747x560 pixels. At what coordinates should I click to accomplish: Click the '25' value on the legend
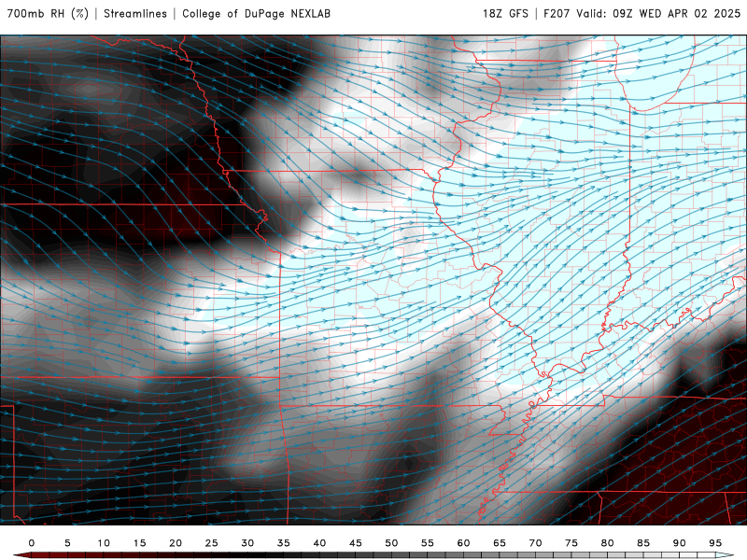click(x=212, y=543)
